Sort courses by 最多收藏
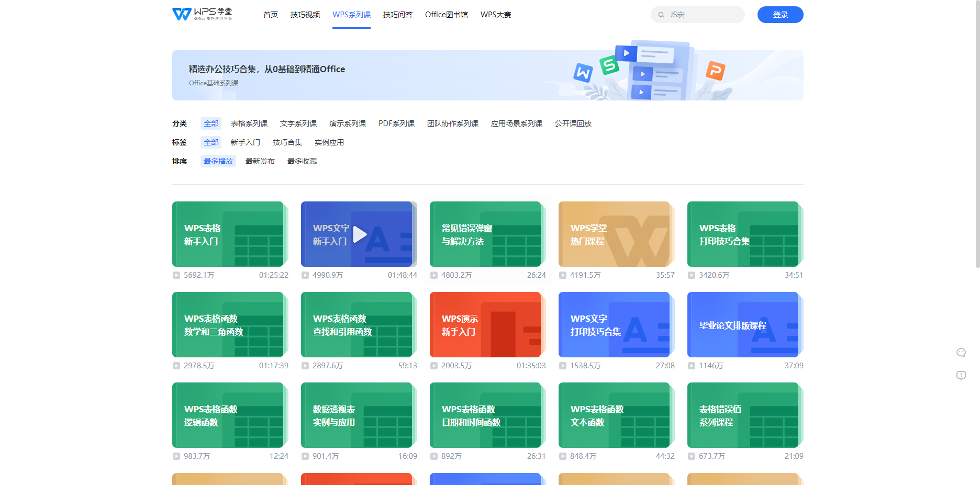The height and width of the screenshot is (485, 980). [x=302, y=161]
